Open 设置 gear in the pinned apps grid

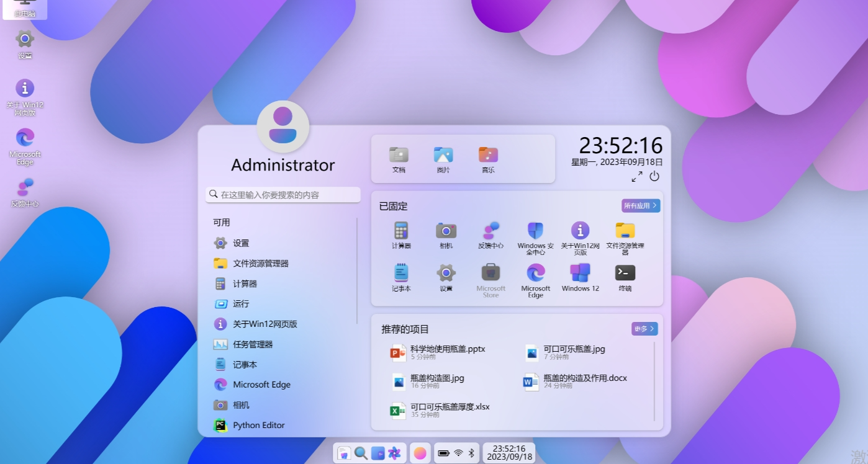click(446, 278)
